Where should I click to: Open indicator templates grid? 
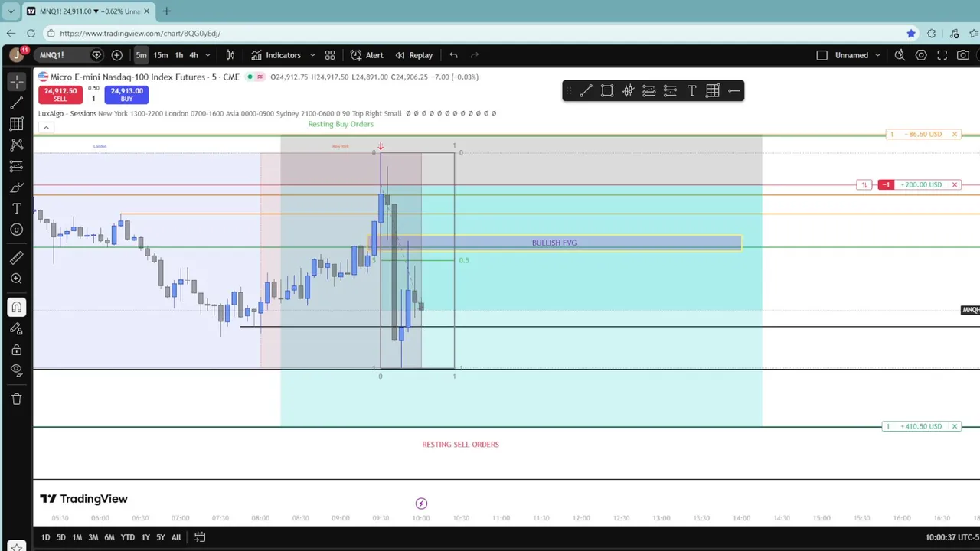point(330,55)
